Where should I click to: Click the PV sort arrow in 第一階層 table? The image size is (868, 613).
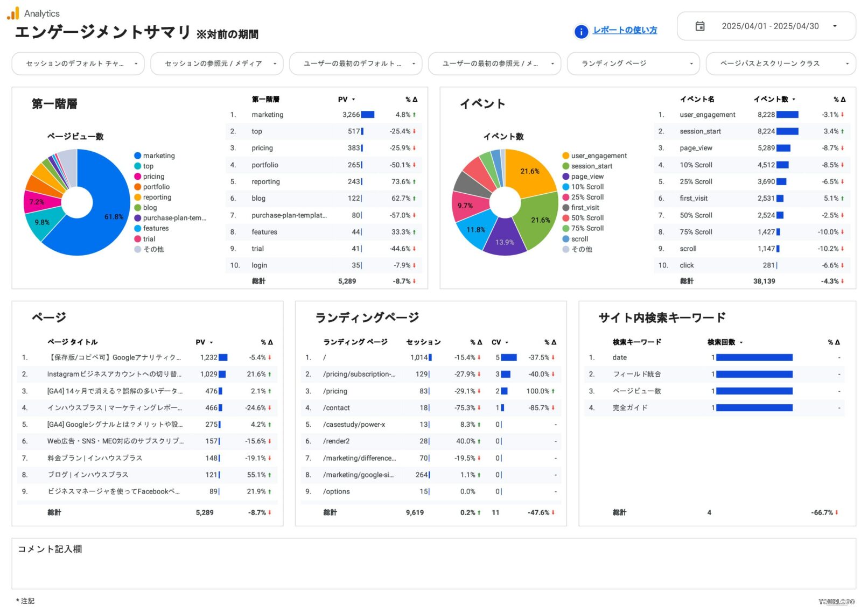(x=353, y=100)
